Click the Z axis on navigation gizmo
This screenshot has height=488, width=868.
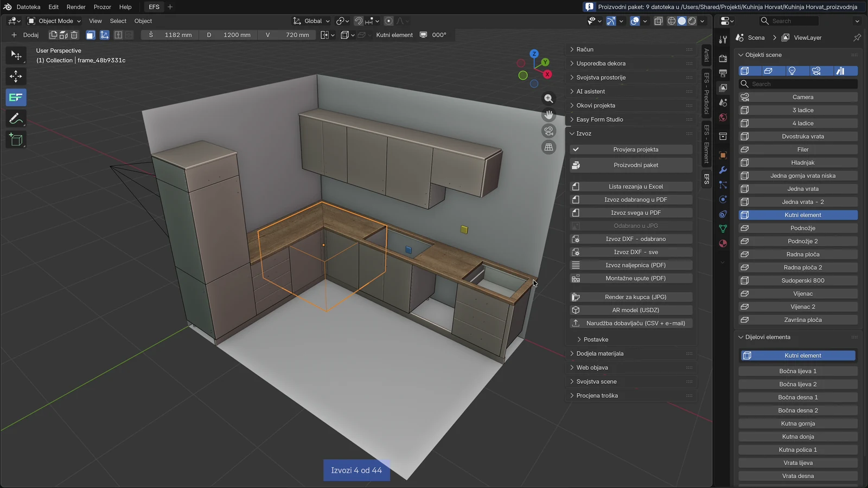(534, 54)
